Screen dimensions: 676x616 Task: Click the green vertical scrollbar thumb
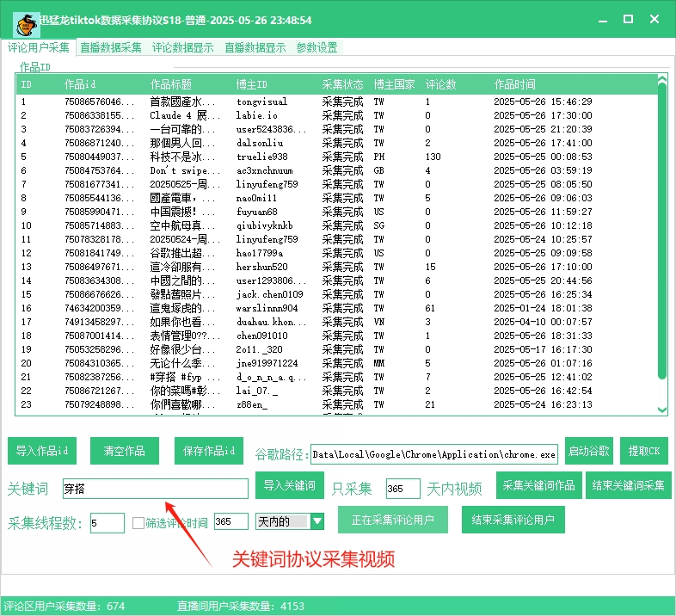point(661,231)
